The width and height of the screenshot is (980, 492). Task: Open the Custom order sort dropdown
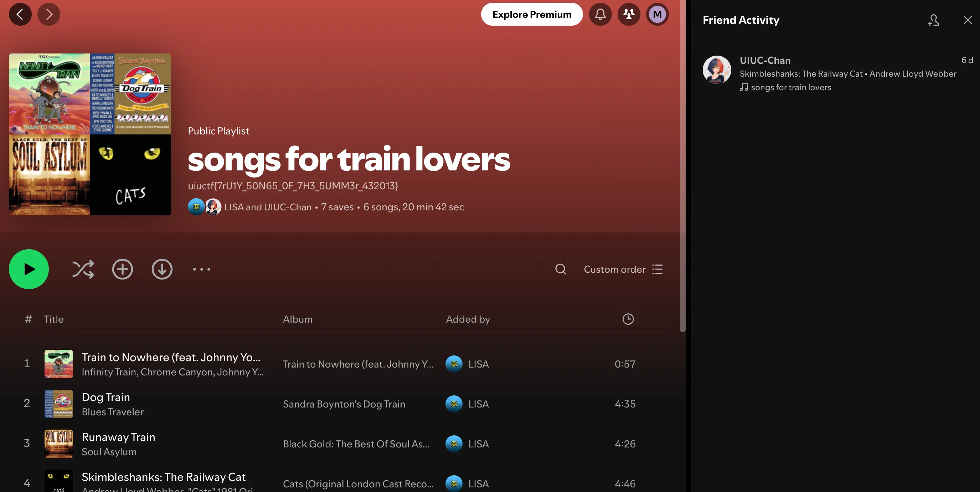[623, 270]
